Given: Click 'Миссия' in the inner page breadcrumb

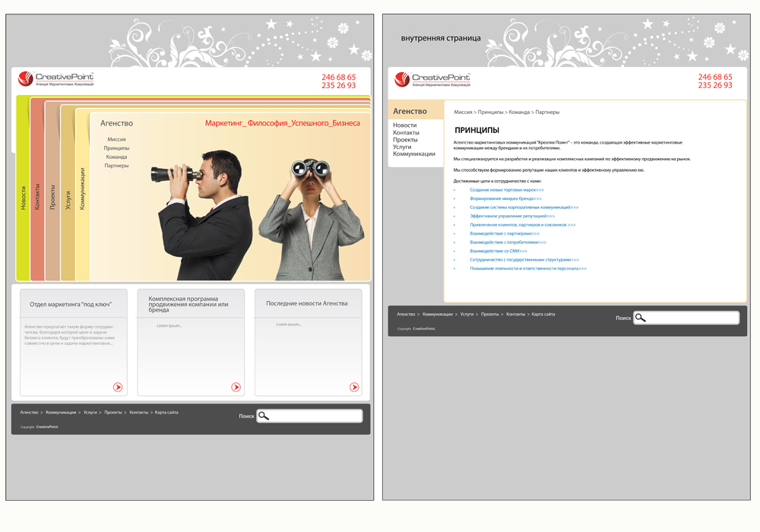Looking at the screenshot, I should click(x=463, y=112).
